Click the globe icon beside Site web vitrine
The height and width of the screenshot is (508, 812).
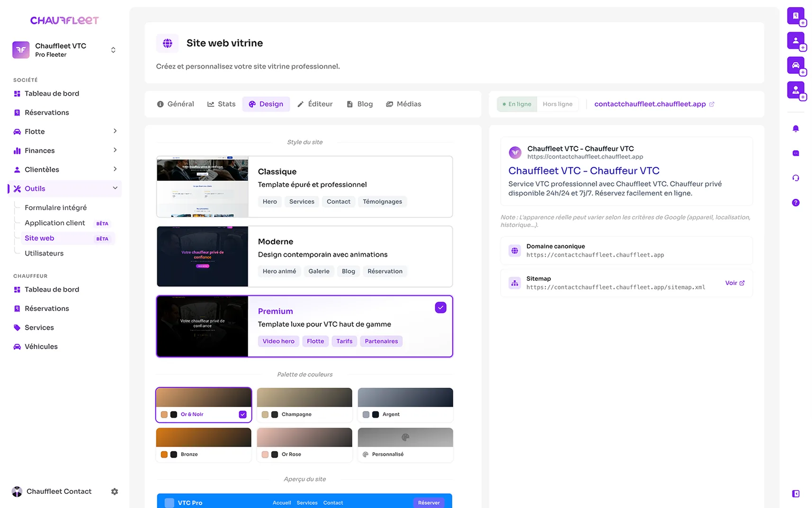tap(168, 44)
